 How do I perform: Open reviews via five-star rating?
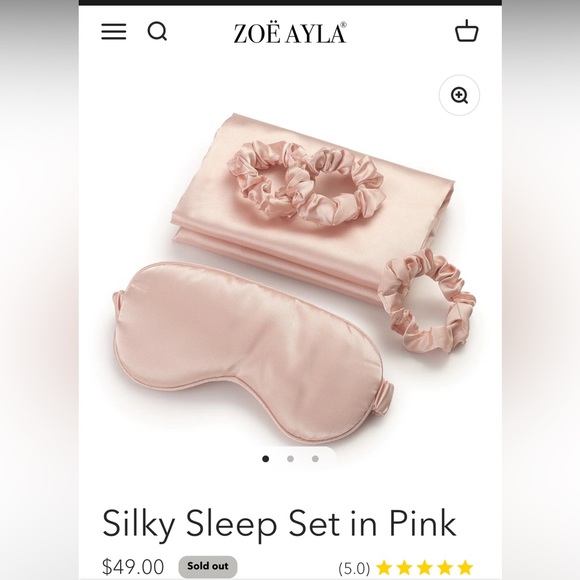coord(424,567)
